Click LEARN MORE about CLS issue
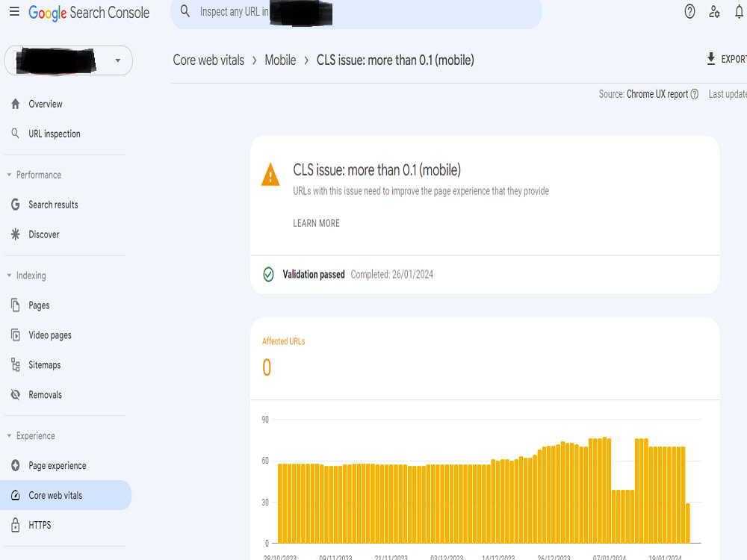This screenshot has height=560, width=747. (x=316, y=223)
